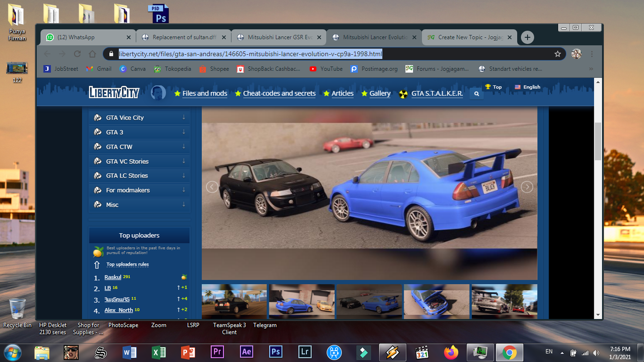The width and height of the screenshot is (644, 362).
Task: Open Recycle Bin on the desktop
Action: (x=17, y=313)
